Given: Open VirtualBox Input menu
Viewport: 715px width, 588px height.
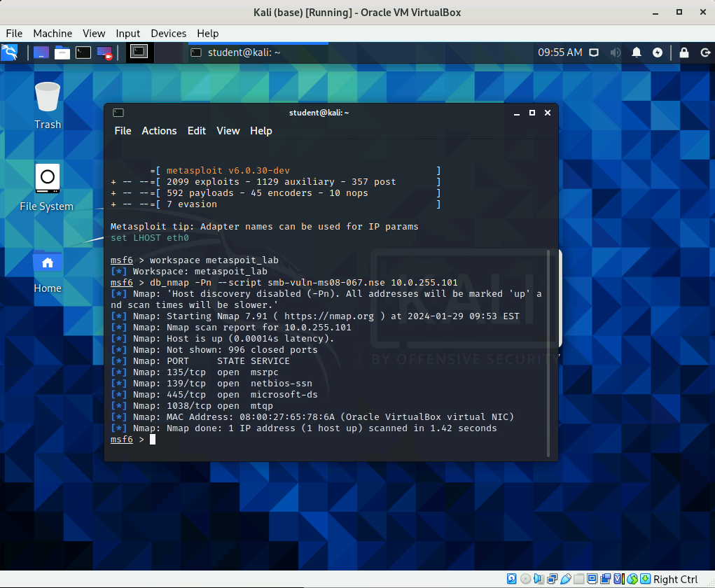Looking at the screenshot, I should [x=127, y=34].
